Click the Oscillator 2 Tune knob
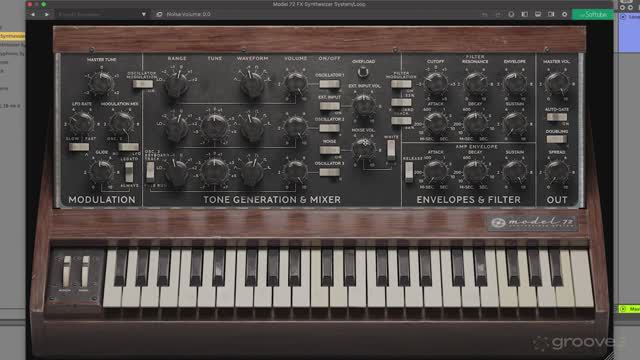 tap(215, 127)
